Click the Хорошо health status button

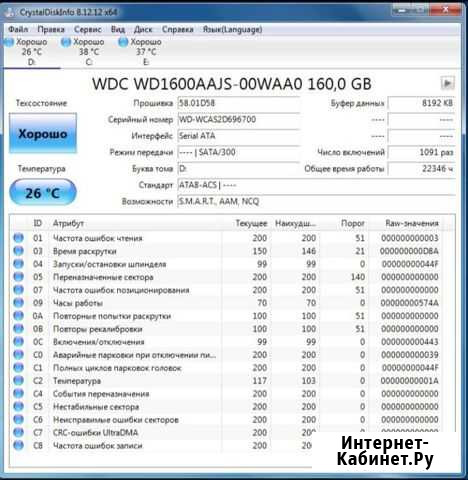pos(43,133)
